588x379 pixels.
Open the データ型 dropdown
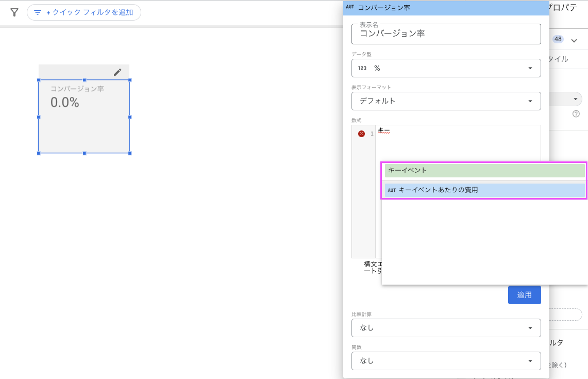click(x=446, y=68)
